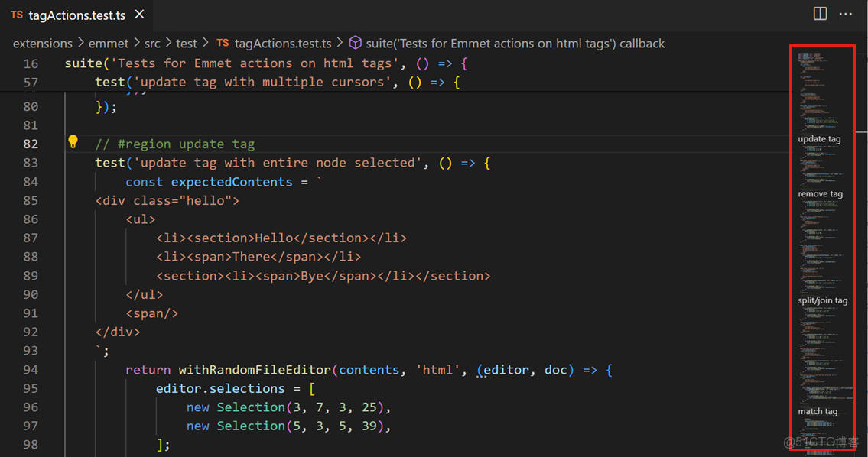
Task: Close the tagActions.test.ts tab
Action: 139,14
